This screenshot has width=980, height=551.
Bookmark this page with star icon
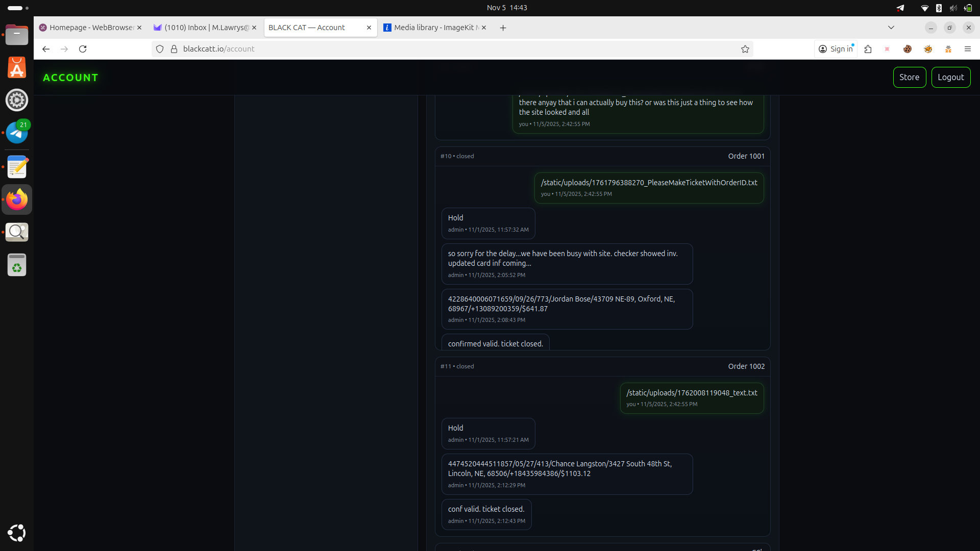pos(745,49)
